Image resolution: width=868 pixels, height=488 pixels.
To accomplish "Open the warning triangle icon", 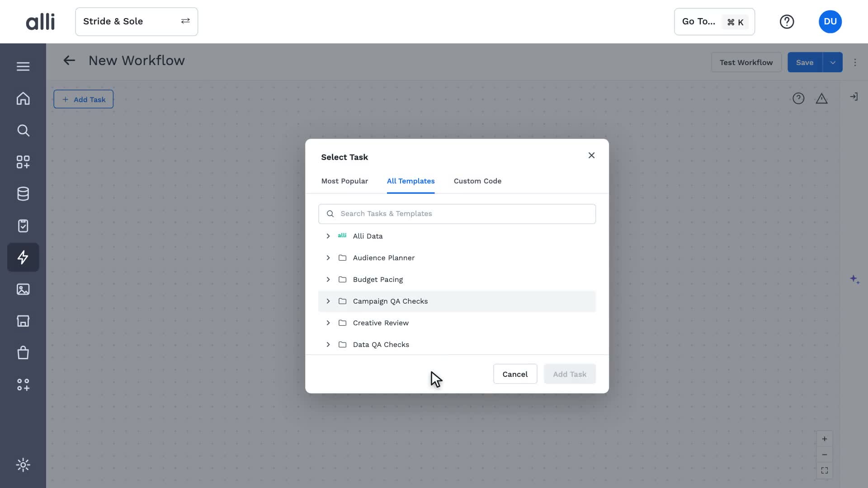I will coord(821,99).
